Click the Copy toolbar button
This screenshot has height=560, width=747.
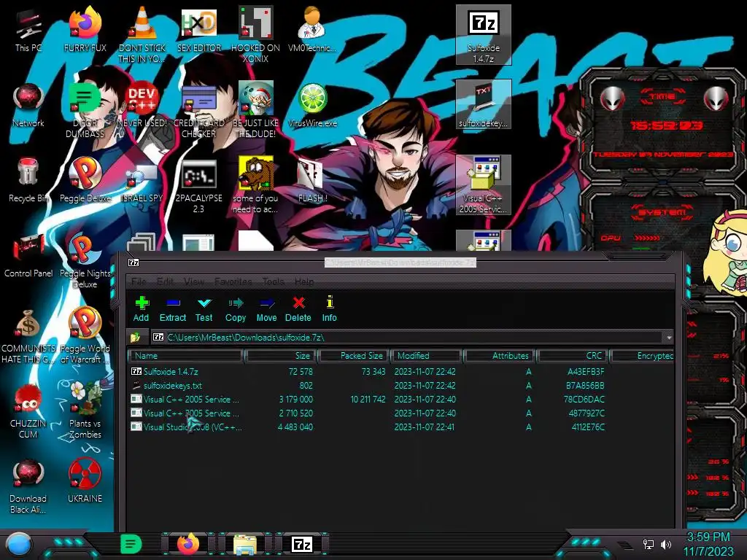pyautogui.click(x=236, y=309)
